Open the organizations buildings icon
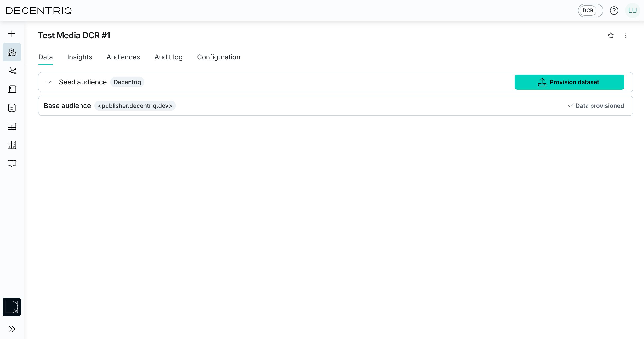644x339 pixels. pyautogui.click(x=12, y=145)
